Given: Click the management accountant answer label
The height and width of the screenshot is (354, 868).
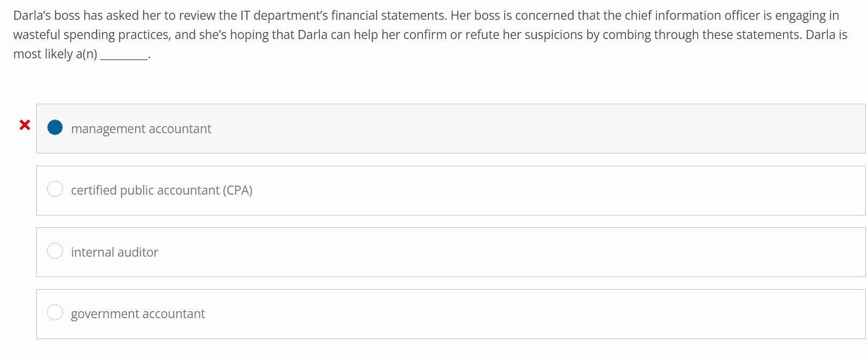Looking at the screenshot, I should (141, 129).
